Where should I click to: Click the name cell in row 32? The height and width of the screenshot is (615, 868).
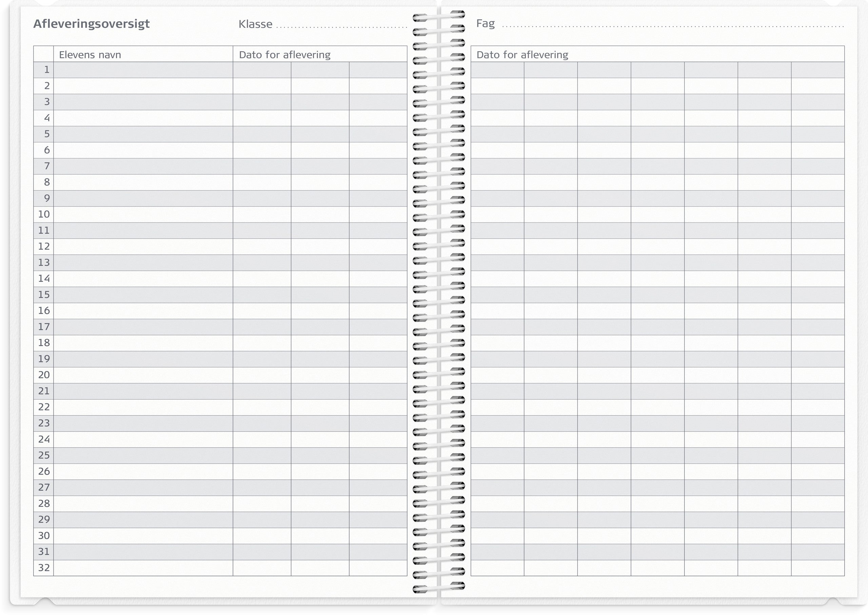[143, 568]
